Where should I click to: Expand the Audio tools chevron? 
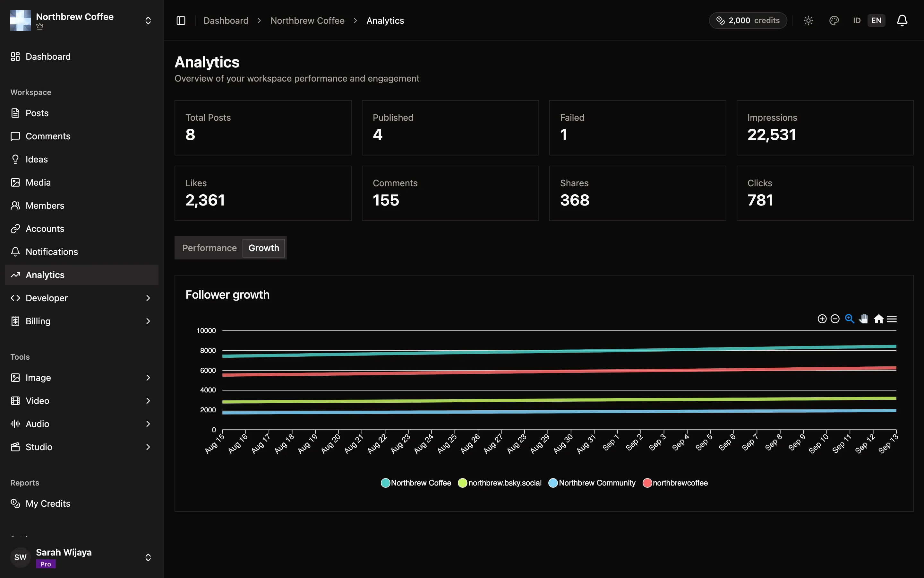148,424
